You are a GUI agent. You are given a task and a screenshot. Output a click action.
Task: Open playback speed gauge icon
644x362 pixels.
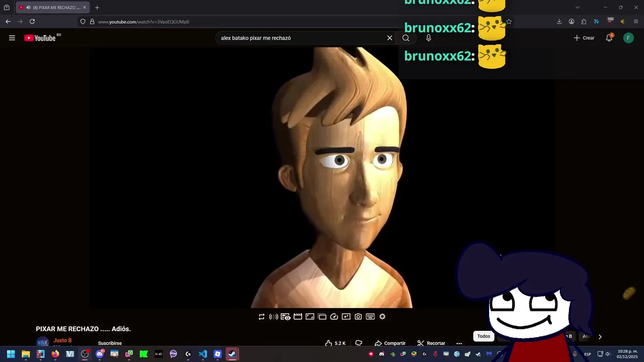click(334, 317)
